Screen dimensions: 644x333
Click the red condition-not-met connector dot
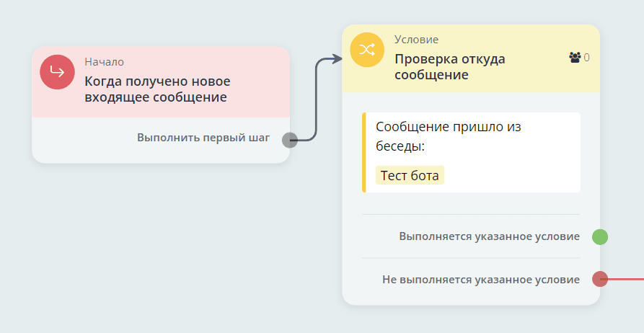[x=599, y=279]
